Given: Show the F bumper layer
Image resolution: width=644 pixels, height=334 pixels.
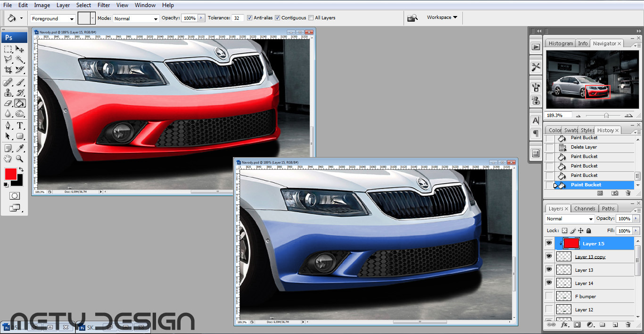Looking at the screenshot, I should click(x=549, y=296).
